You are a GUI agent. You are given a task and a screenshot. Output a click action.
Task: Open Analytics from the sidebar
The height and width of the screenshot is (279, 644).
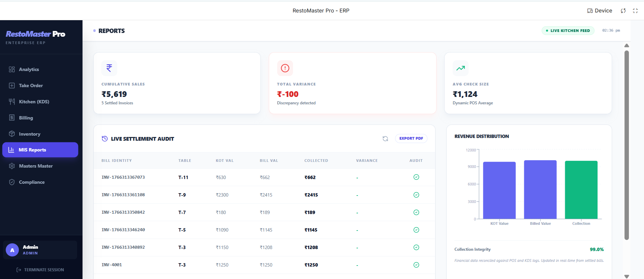29,69
